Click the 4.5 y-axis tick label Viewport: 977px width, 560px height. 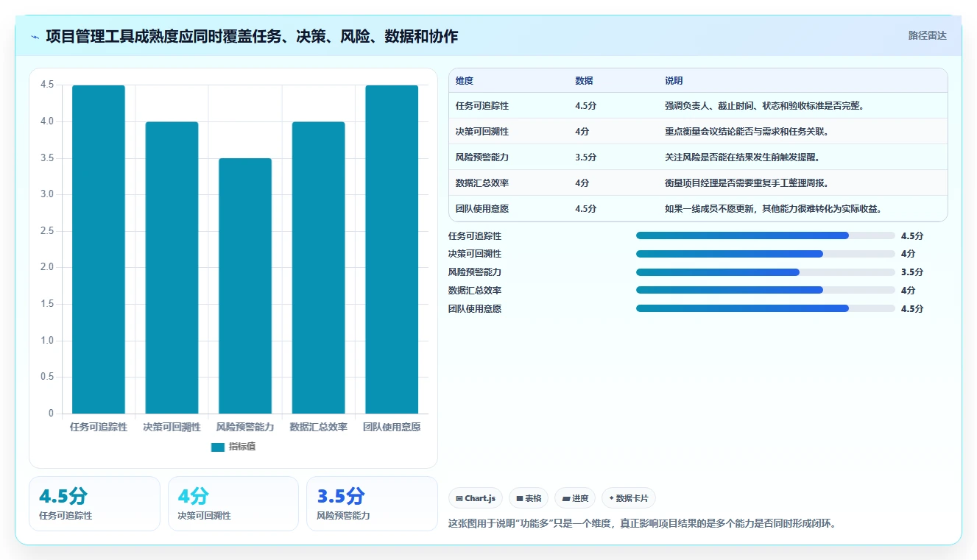(x=47, y=85)
